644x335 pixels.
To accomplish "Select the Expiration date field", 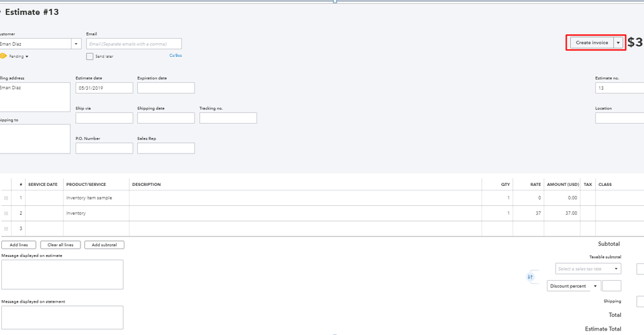I will pos(166,88).
